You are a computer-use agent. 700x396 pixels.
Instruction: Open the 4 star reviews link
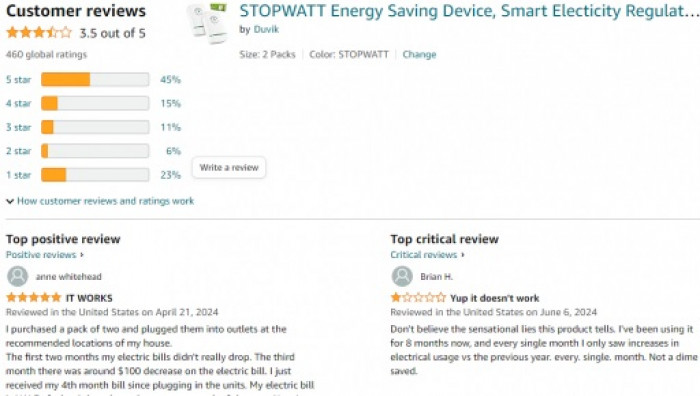18,104
